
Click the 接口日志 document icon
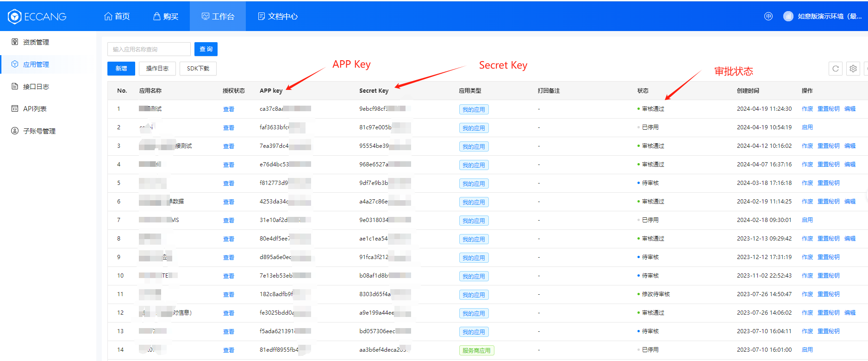(x=15, y=87)
